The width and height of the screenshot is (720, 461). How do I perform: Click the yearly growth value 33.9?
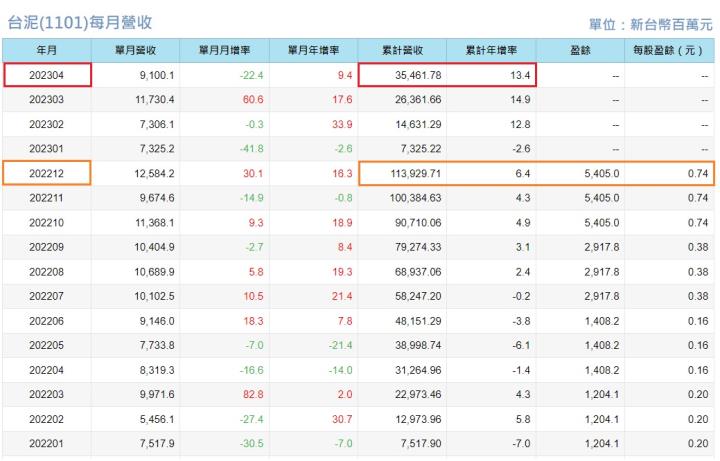pyautogui.click(x=342, y=124)
